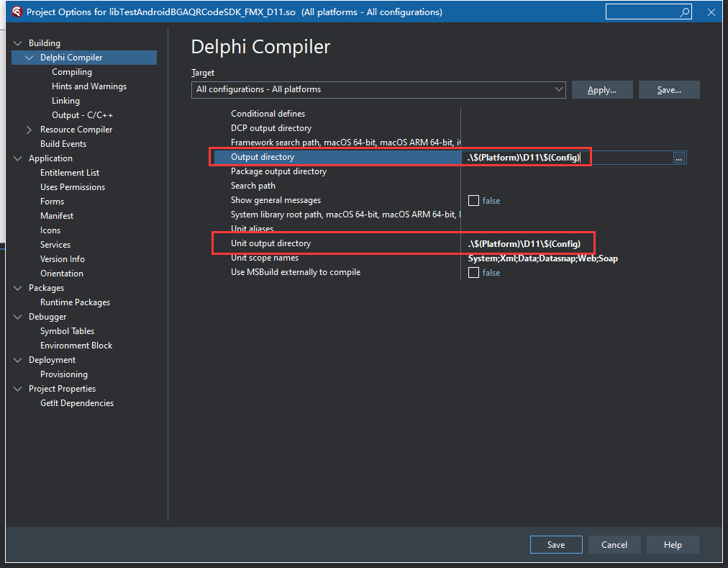Open the Manifest options page

(57, 216)
